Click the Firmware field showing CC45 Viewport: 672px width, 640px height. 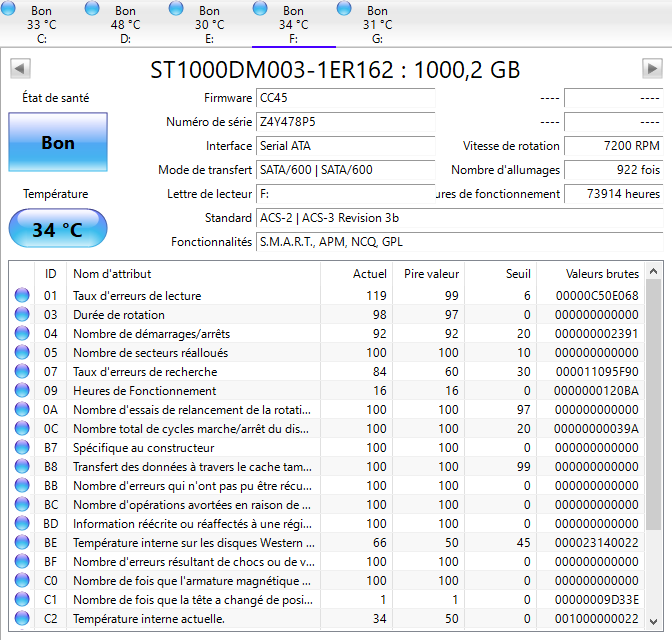click(x=345, y=98)
